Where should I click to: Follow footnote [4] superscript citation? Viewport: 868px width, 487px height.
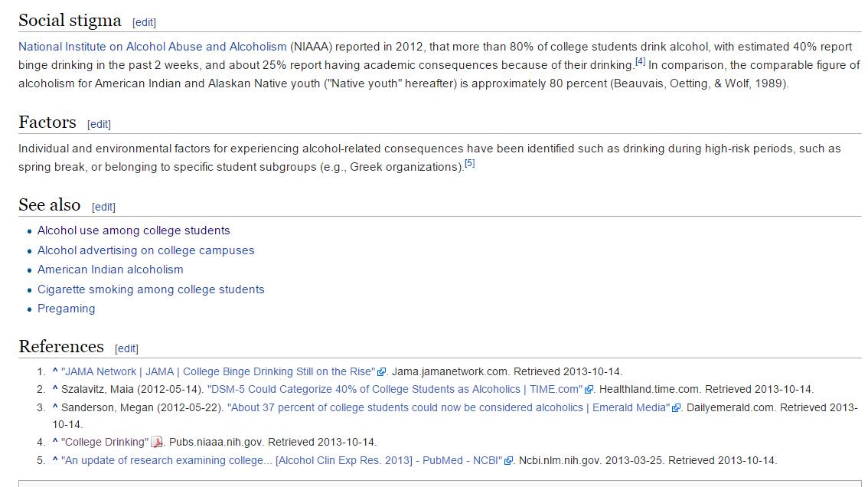tap(641, 61)
